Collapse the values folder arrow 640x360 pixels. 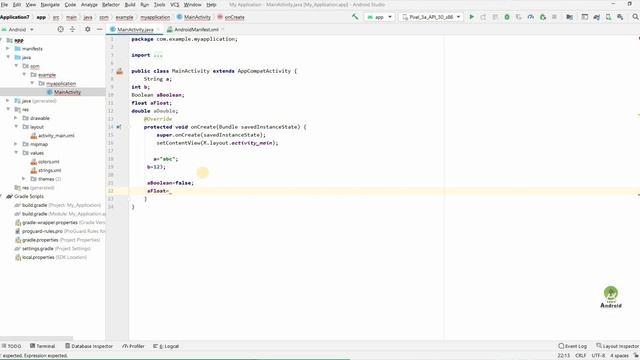click(16, 153)
